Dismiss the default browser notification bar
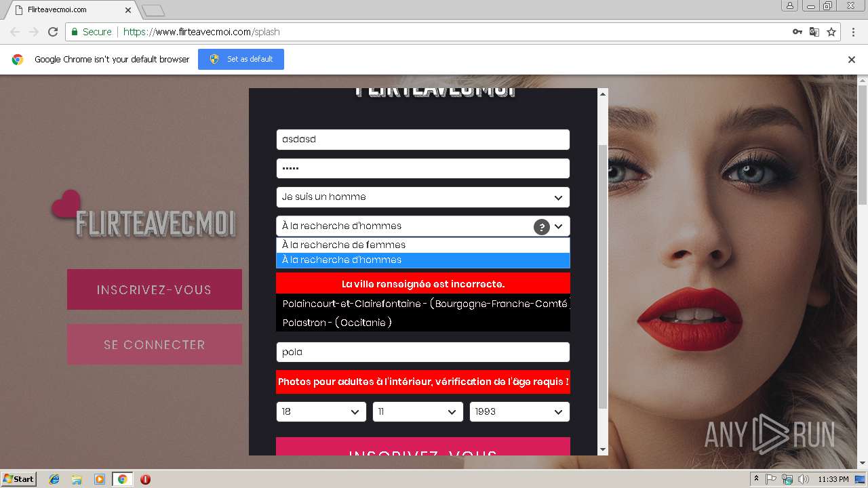The width and height of the screenshot is (868, 488). click(852, 60)
